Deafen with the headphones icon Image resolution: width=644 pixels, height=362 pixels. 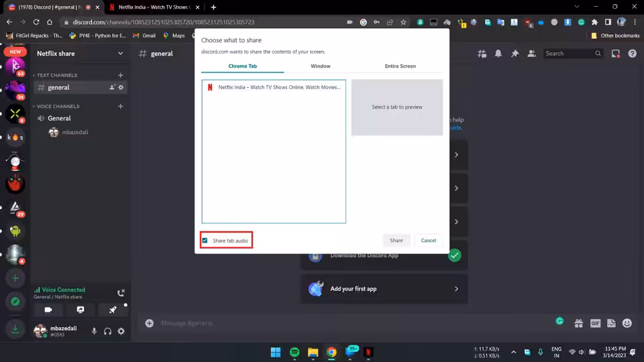[107, 331]
